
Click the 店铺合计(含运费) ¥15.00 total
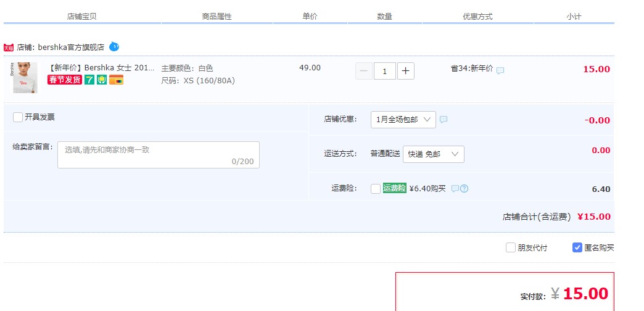[x=556, y=217]
